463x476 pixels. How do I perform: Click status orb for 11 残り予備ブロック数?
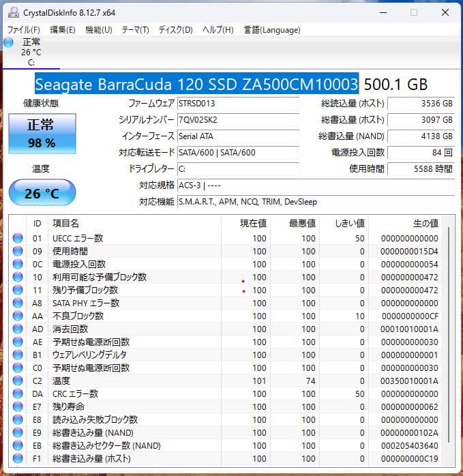coord(18,290)
